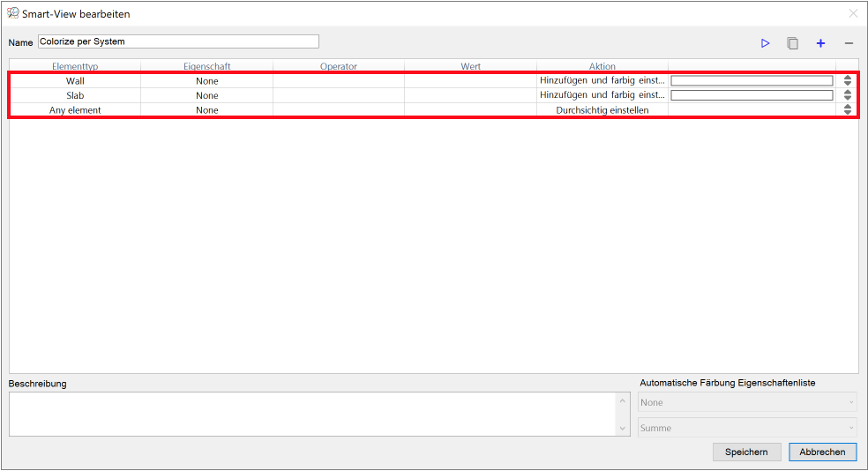The height and width of the screenshot is (471, 868).
Task: Click the Aktion column header
Action: click(602, 66)
